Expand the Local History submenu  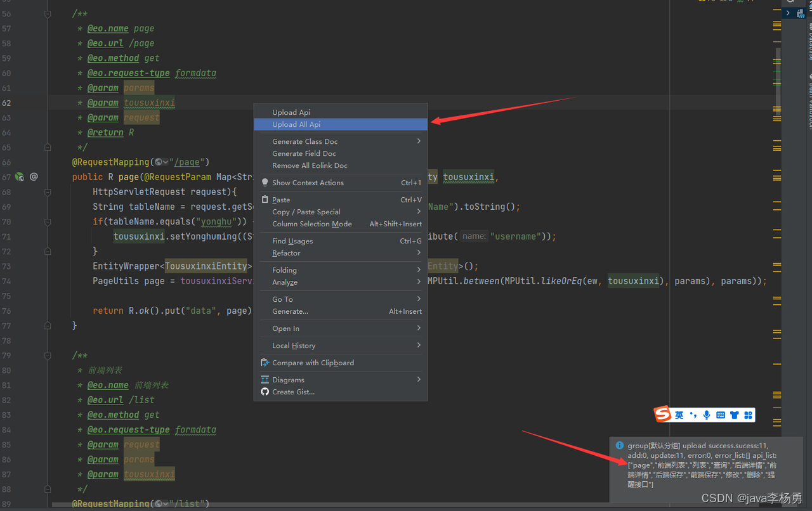coord(341,346)
